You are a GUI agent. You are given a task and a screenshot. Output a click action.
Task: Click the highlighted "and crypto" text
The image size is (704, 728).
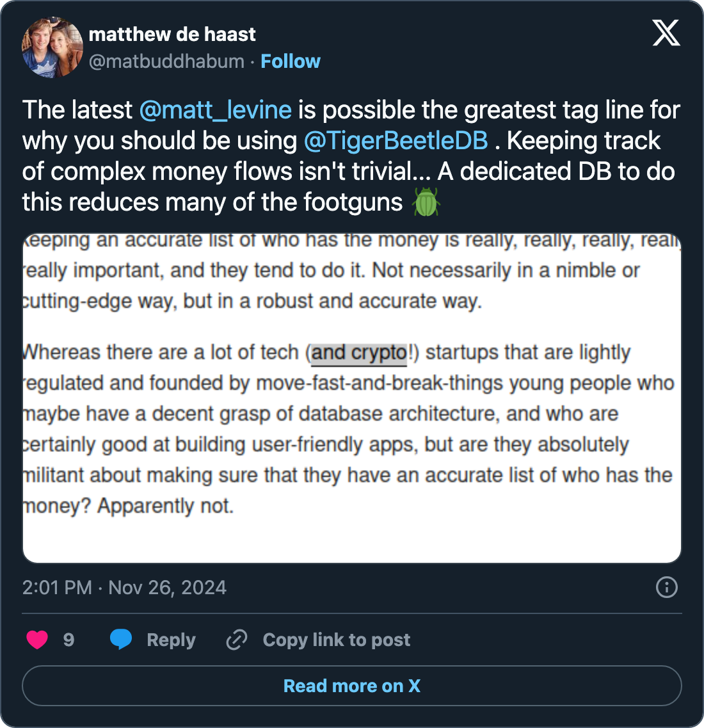coord(359,353)
